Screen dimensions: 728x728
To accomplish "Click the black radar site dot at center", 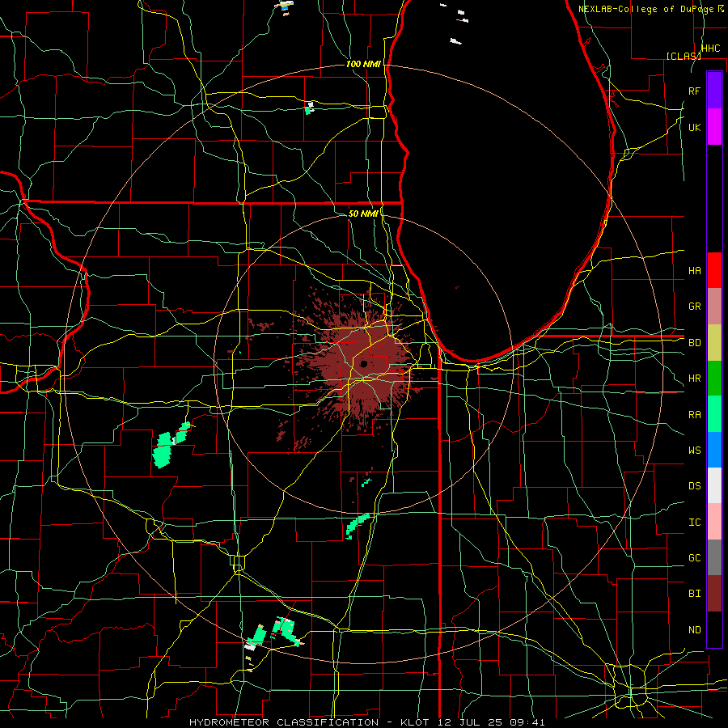I will pyautogui.click(x=363, y=363).
